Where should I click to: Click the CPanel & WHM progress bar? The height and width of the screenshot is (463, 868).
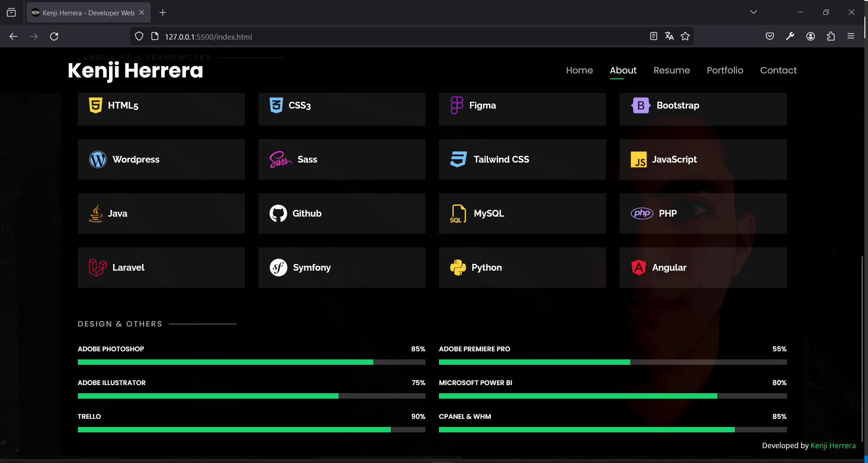click(x=613, y=430)
